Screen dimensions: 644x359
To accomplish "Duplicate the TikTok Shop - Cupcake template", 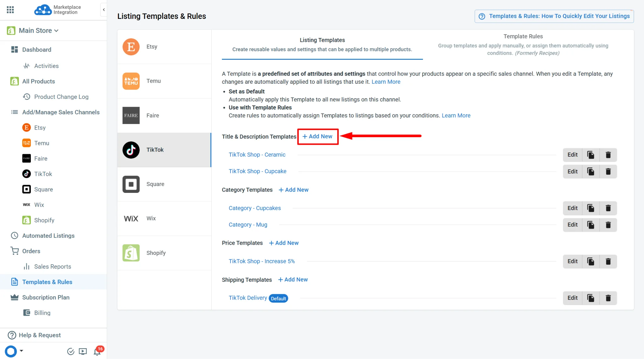I will 591,171.
